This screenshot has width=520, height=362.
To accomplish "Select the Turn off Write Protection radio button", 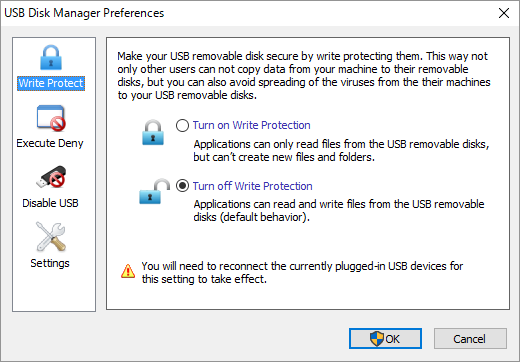I will coord(182,186).
